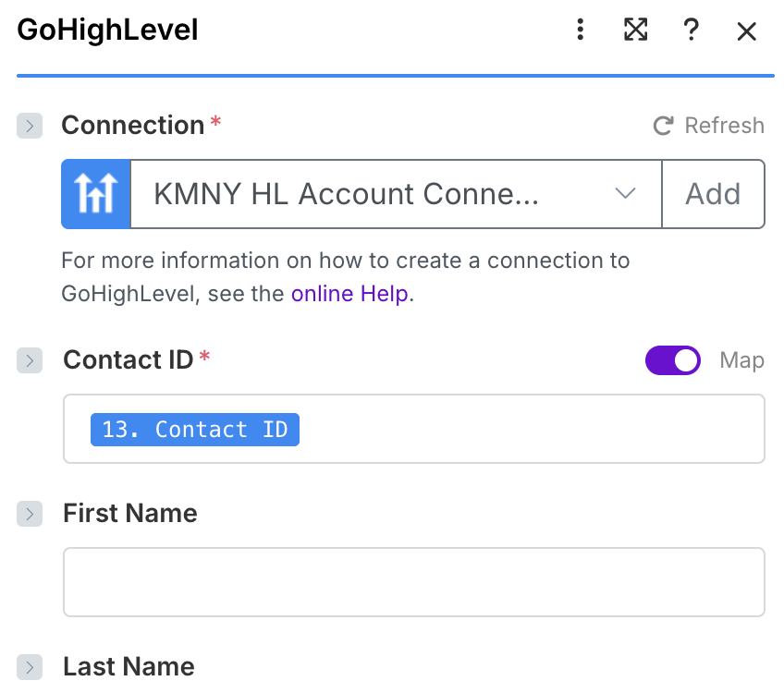
Task: Expand the Connection field info chevron
Action: coord(30,126)
